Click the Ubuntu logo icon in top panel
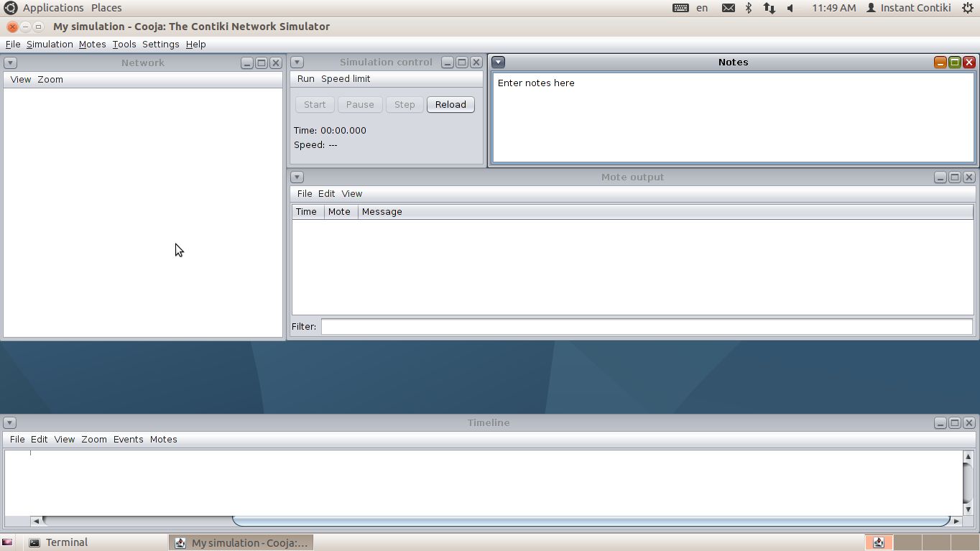The width and height of the screenshot is (980, 551). point(10,8)
